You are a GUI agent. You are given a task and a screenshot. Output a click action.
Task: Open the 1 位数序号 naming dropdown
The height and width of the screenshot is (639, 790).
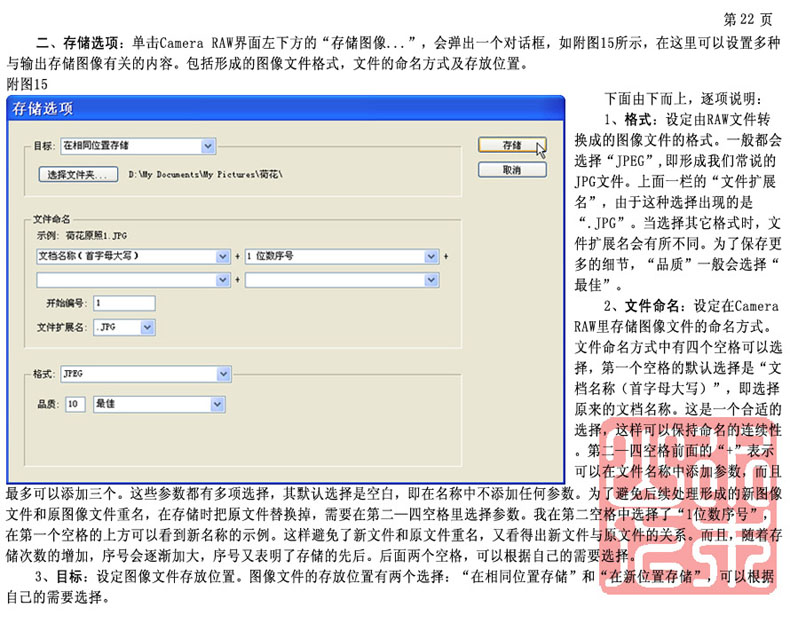click(x=342, y=256)
